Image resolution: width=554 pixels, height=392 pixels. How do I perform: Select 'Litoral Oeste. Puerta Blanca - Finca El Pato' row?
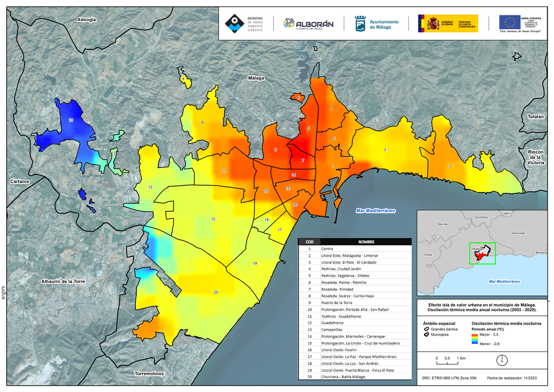click(x=355, y=370)
